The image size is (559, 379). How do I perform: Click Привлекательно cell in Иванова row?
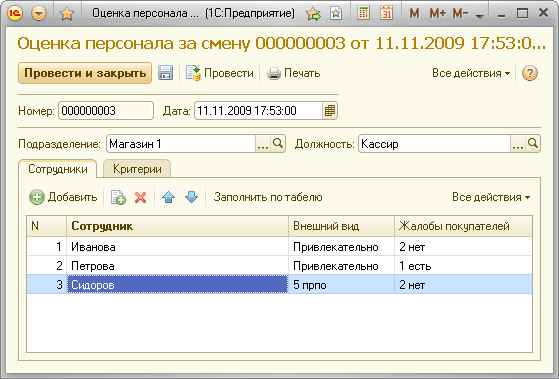(x=342, y=247)
